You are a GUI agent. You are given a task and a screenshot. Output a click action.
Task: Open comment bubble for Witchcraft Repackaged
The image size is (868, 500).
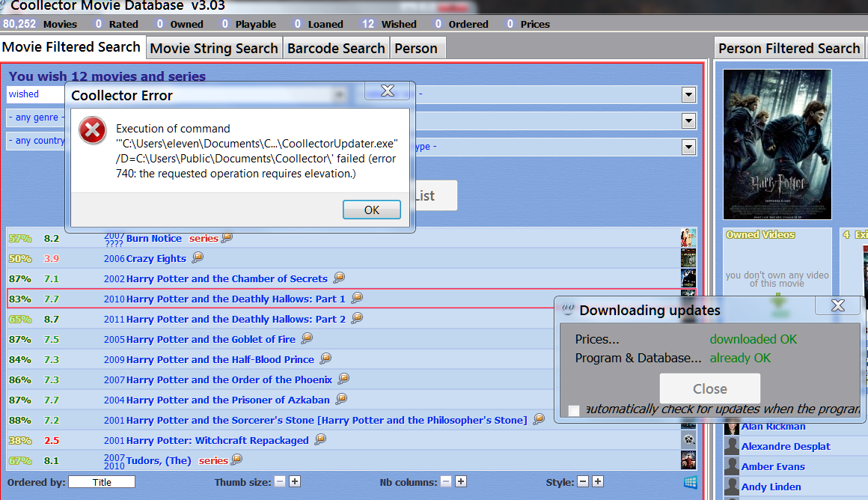click(x=320, y=439)
